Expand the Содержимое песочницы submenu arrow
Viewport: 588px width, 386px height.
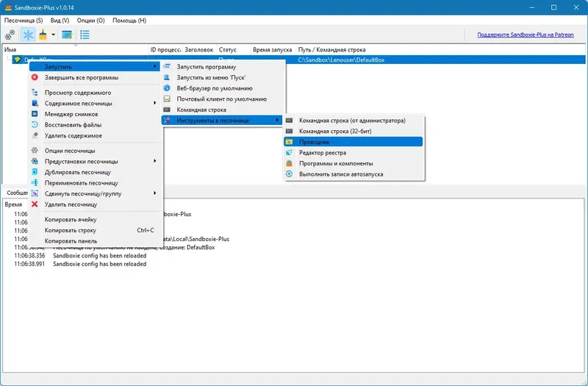154,103
